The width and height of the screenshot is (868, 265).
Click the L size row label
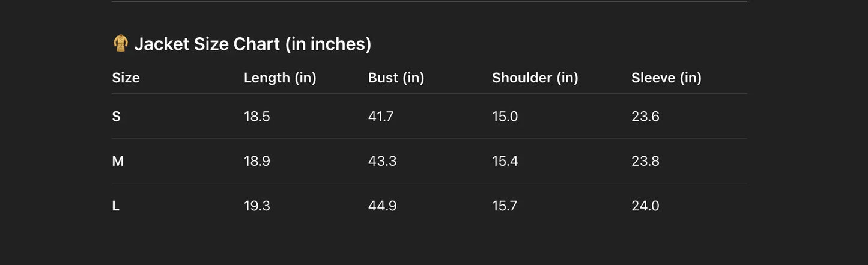click(x=116, y=206)
